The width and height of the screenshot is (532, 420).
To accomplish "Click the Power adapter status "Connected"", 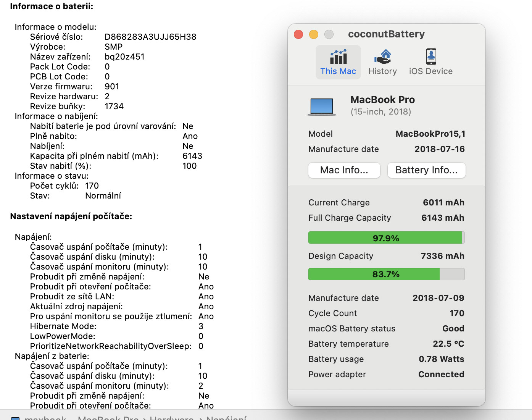I will coord(442,374).
